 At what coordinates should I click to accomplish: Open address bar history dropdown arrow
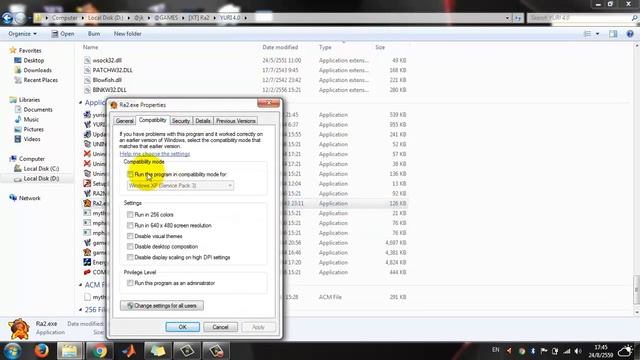[x=507, y=18]
